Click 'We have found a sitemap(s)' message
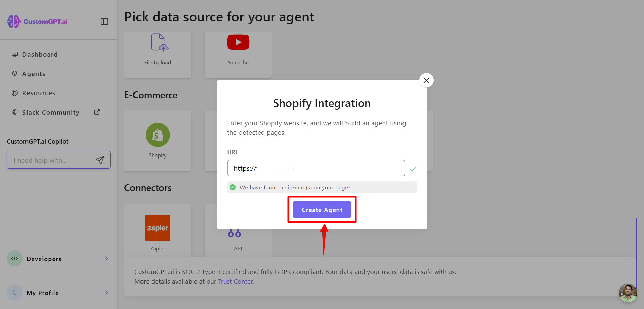This screenshot has height=309, width=644. pyautogui.click(x=295, y=188)
